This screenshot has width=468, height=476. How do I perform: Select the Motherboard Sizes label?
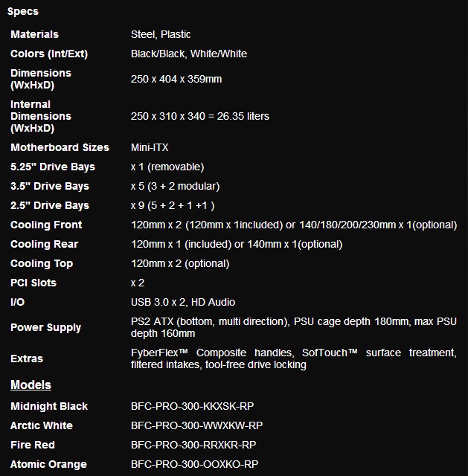[x=60, y=147]
